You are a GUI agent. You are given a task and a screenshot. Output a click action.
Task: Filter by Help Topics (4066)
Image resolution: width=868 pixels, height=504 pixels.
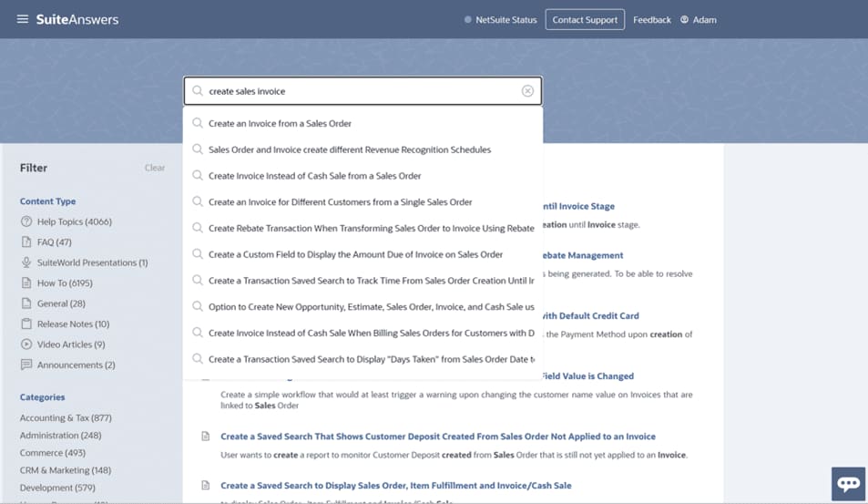click(x=74, y=221)
